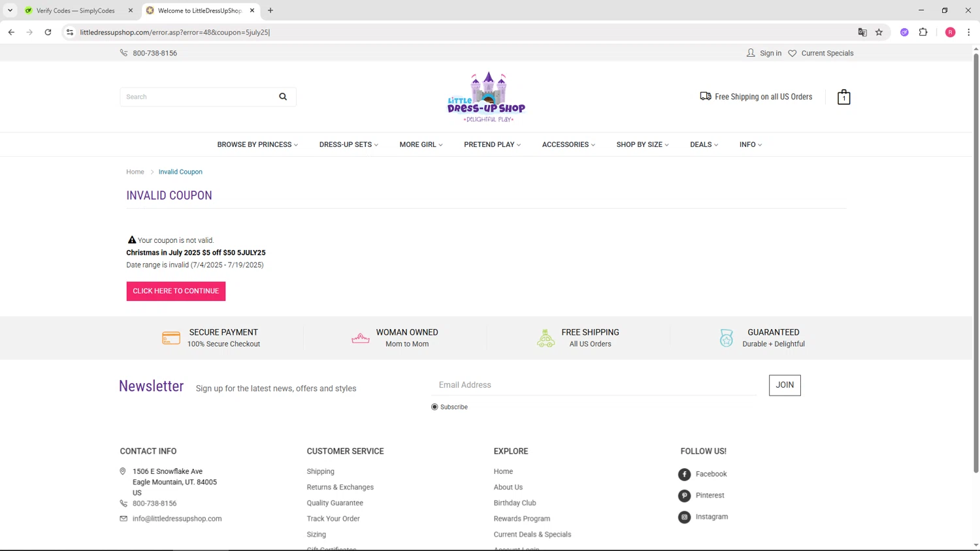Click the Little Dress-Up Shop logo
This screenshot has width=980, height=551.
[x=486, y=97]
